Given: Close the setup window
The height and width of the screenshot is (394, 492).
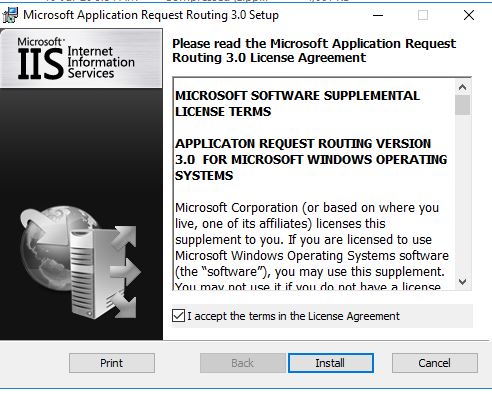Looking at the screenshot, I should tap(469, 15).
